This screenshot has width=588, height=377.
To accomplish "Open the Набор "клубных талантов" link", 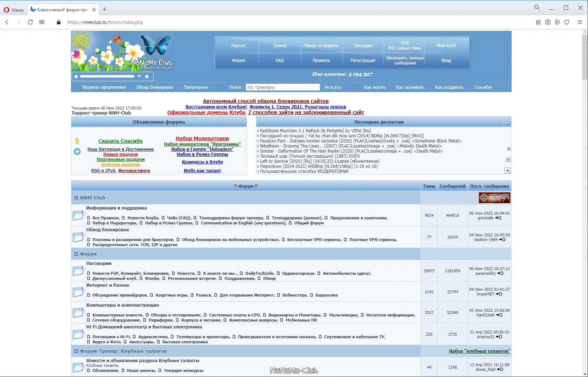I will click(x=479, y=351).
